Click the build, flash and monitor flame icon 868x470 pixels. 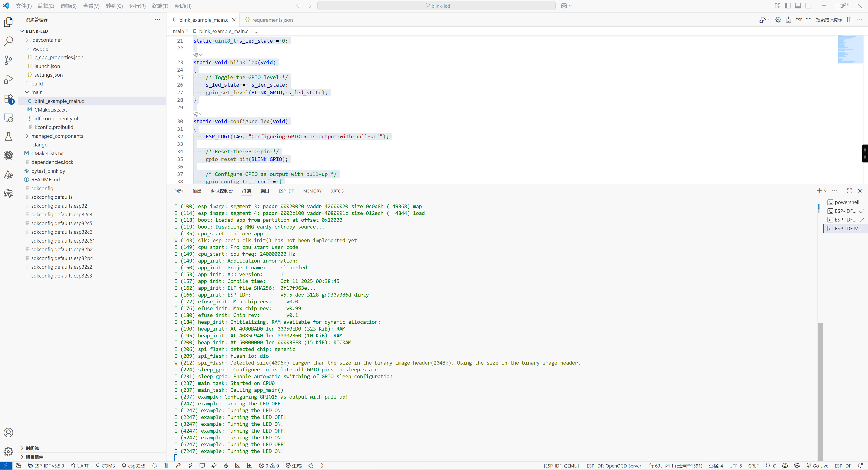(226, 465)
